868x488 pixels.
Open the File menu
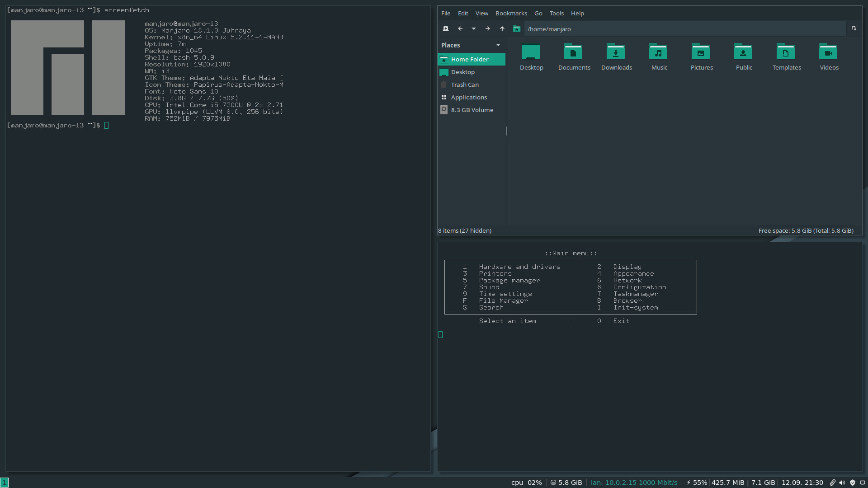446,13
